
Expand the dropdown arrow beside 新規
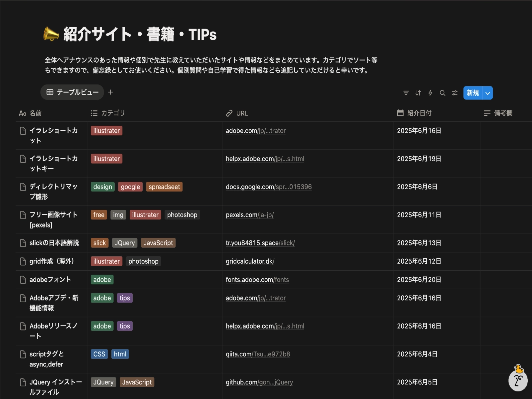(x=487, y=93)
